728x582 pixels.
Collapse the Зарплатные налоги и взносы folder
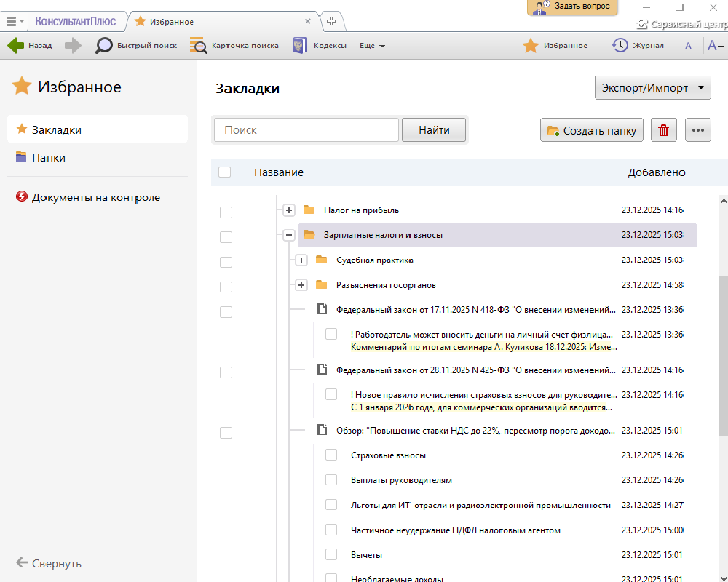(x=289, y=235)
